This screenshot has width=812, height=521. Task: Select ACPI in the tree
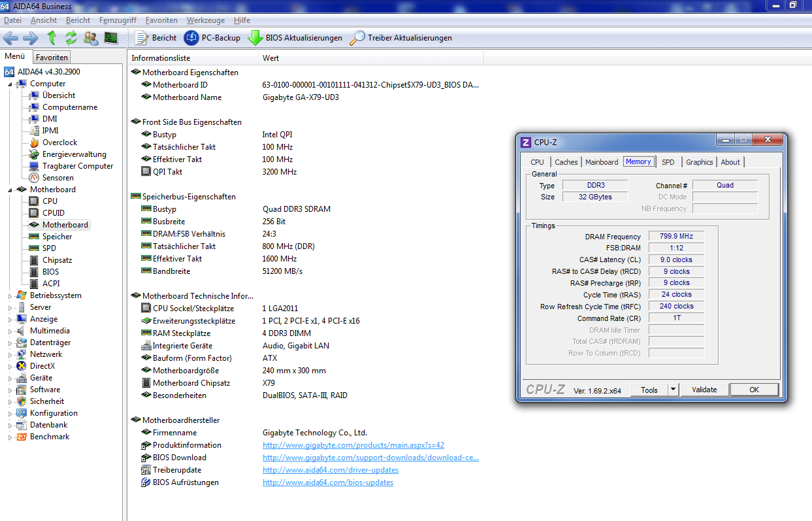click(x=50, y=284)
